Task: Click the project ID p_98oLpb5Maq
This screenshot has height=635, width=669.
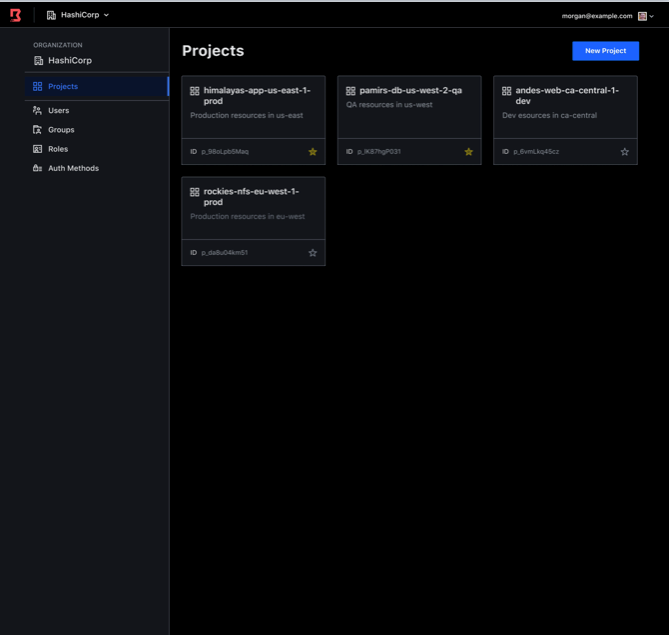Action: [x=225, y=151]
